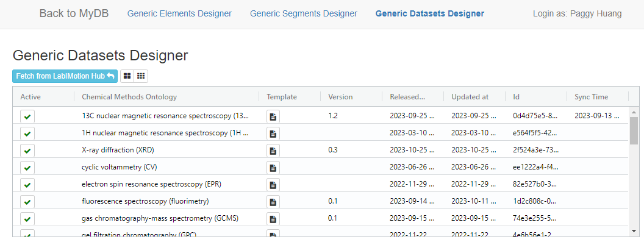Open template icon for fluorescence spectroscopy row
This screenshot has height=242, width=644.
pos(273,202)
